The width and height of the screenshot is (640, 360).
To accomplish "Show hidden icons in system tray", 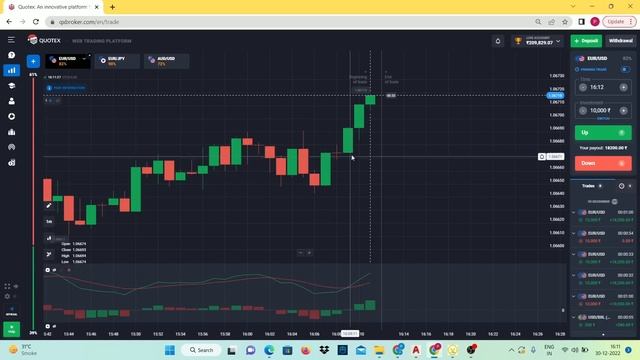I will [x=511, y=350].
